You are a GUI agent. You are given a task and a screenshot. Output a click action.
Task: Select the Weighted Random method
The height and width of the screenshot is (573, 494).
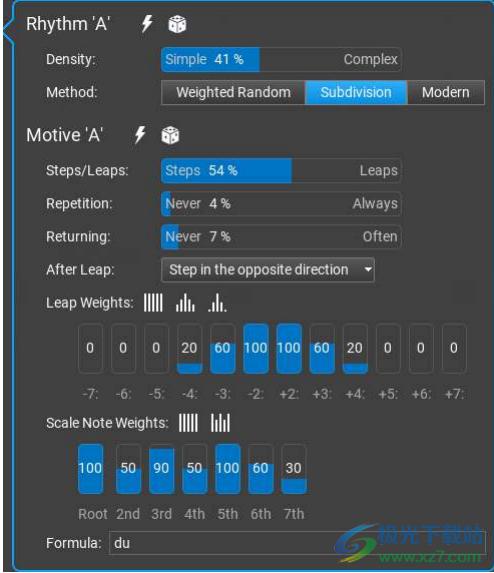[x=233, y=92]
